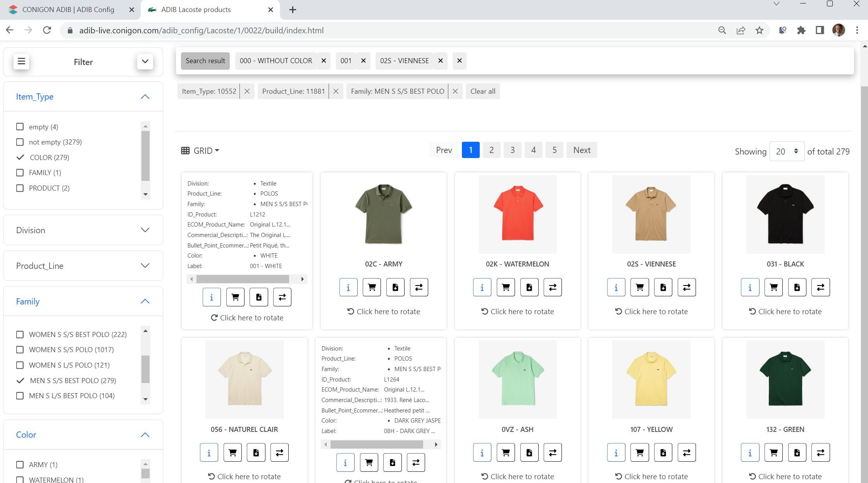Open info for 031 - BLACK polo

point(750,287)
